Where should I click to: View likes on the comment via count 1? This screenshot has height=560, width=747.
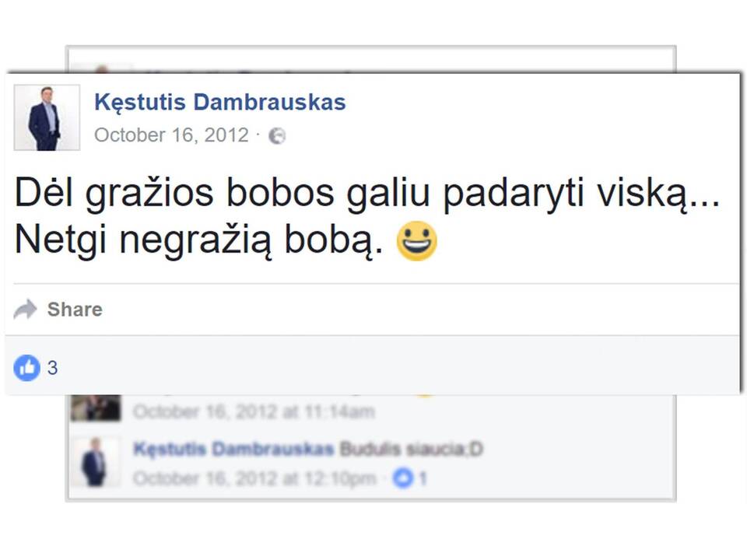point(422,478)
